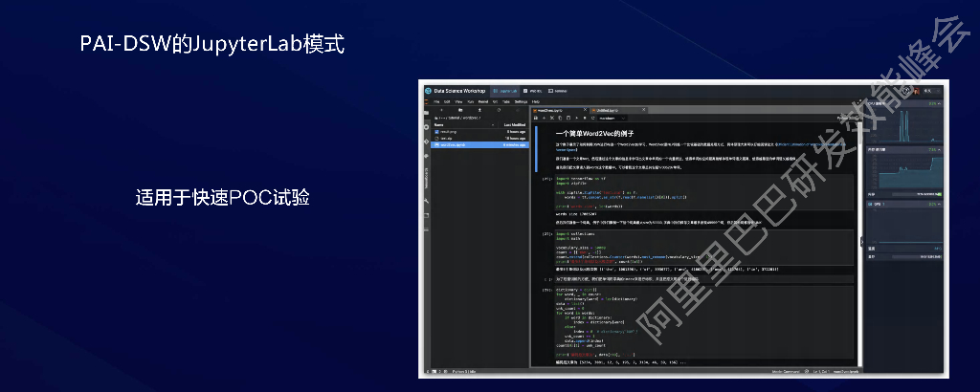The width and height of the screenshot is (980, 392).
Task: Click the code cell building the dictionary
Action: coord(703,322)
